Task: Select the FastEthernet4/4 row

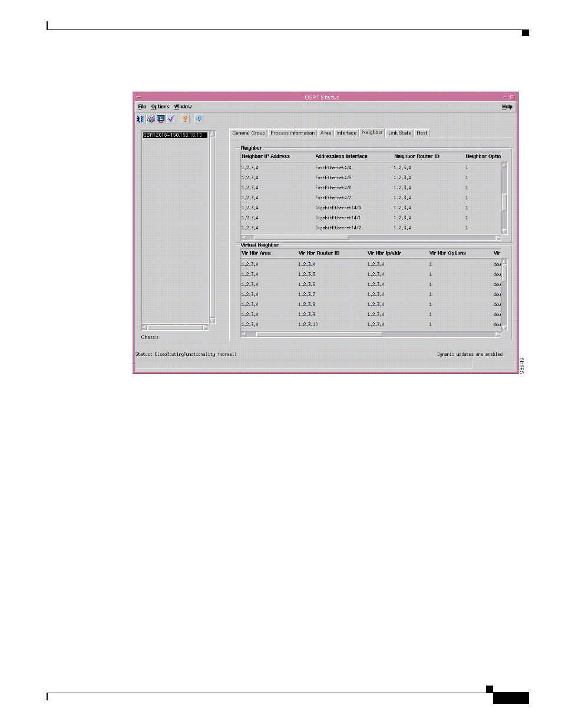Action: [x=371, y=167]
